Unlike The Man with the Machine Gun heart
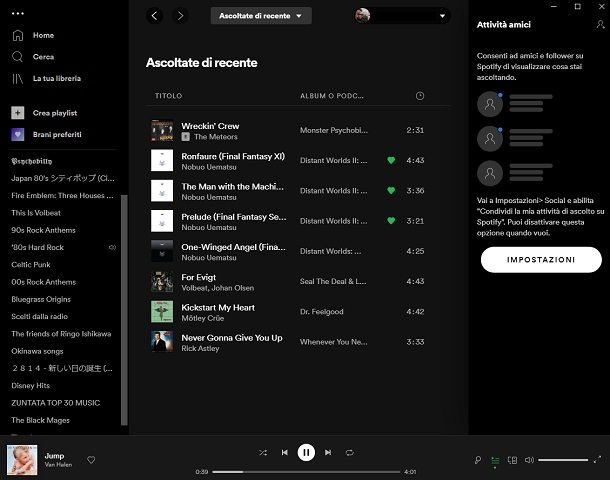610x480 pixels. pos(391,191)
